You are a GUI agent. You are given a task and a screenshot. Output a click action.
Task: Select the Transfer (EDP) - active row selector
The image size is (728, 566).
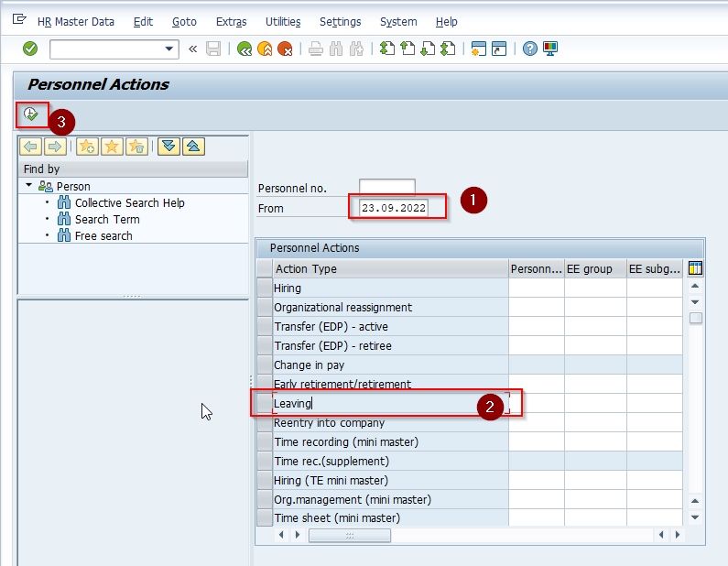[265, 326]
